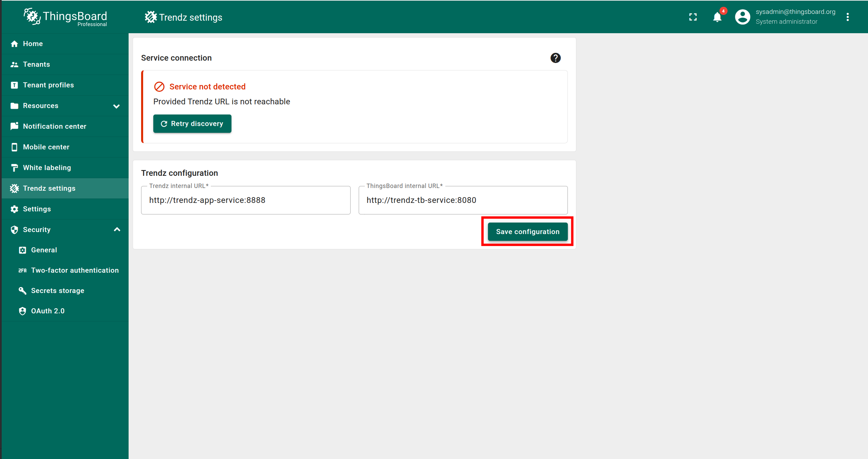868x459 pixels.
Task: Click the Secrets storage key icon
Action: [22, 291]
